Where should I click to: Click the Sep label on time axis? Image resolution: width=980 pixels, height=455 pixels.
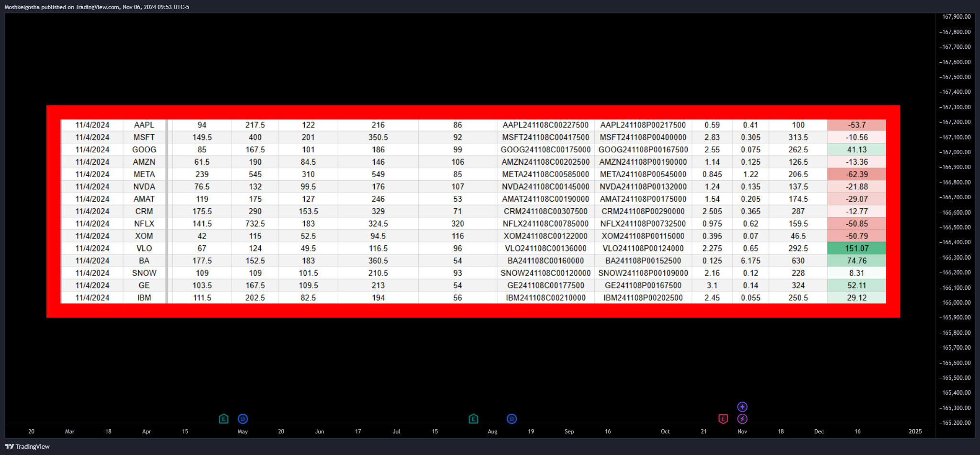[569, 432]
